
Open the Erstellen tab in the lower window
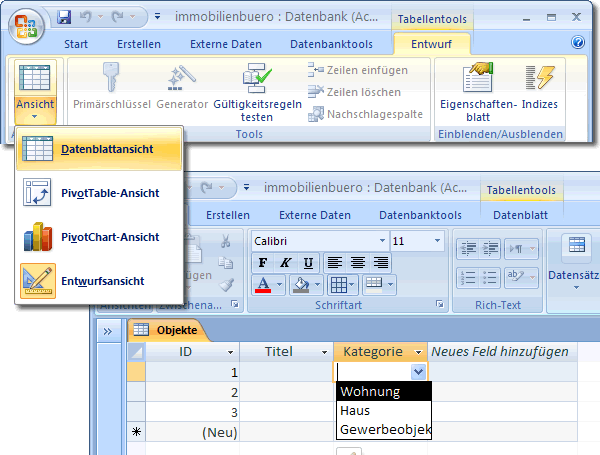tap(228, 215)
